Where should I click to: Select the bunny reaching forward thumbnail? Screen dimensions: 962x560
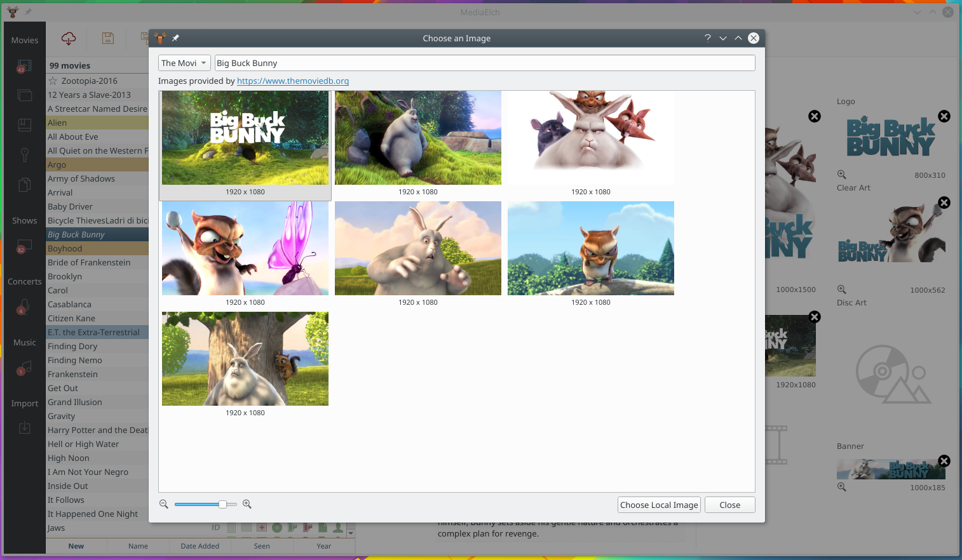tap(418, 248)
